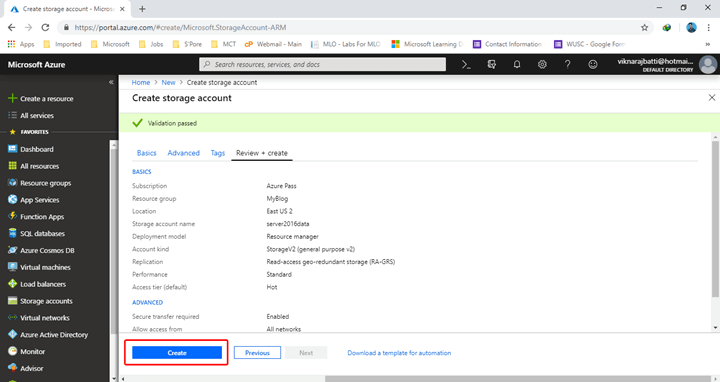Open Storage accounts in sidebar
Viewport: 720px width, 382px height.
tap(40, 301)
